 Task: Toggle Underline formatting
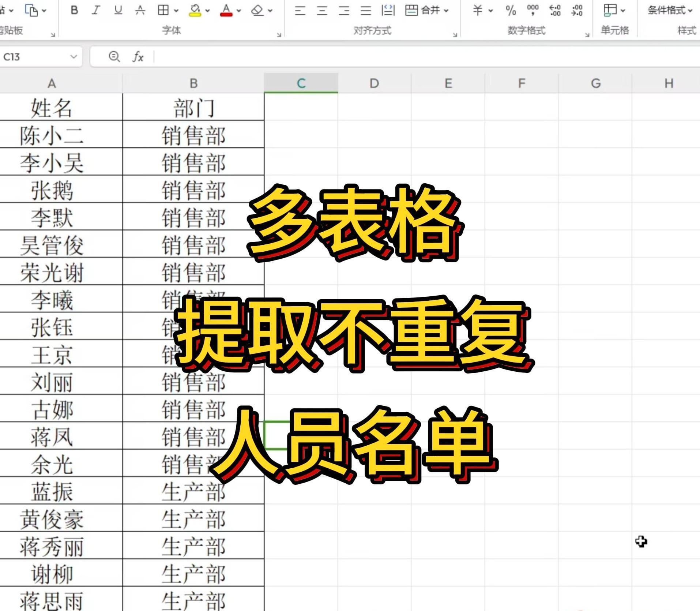tap(118, 10)
